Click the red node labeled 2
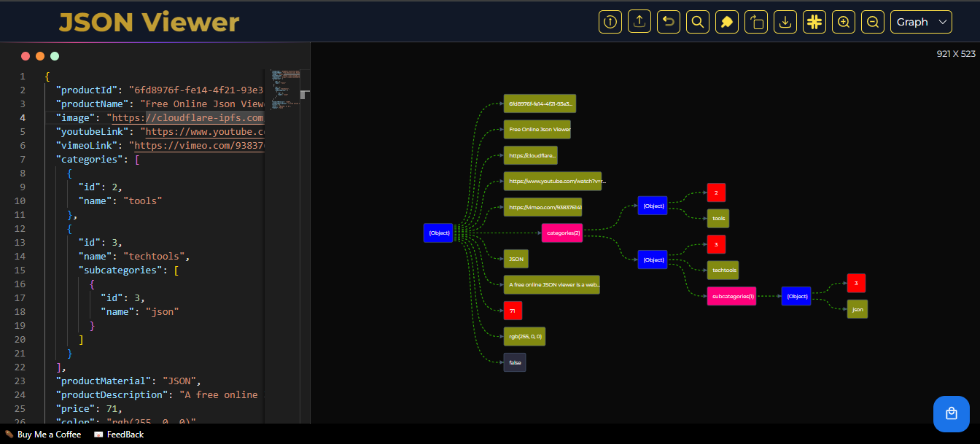Screen dimensions: 980x444 717,193
